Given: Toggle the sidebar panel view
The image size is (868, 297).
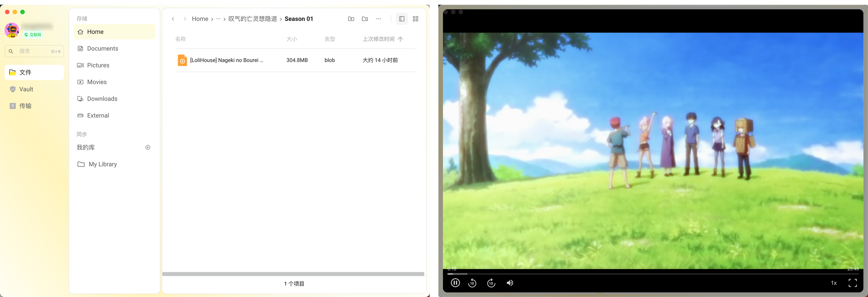Looking at the screenshot, I should coord(402,19).
